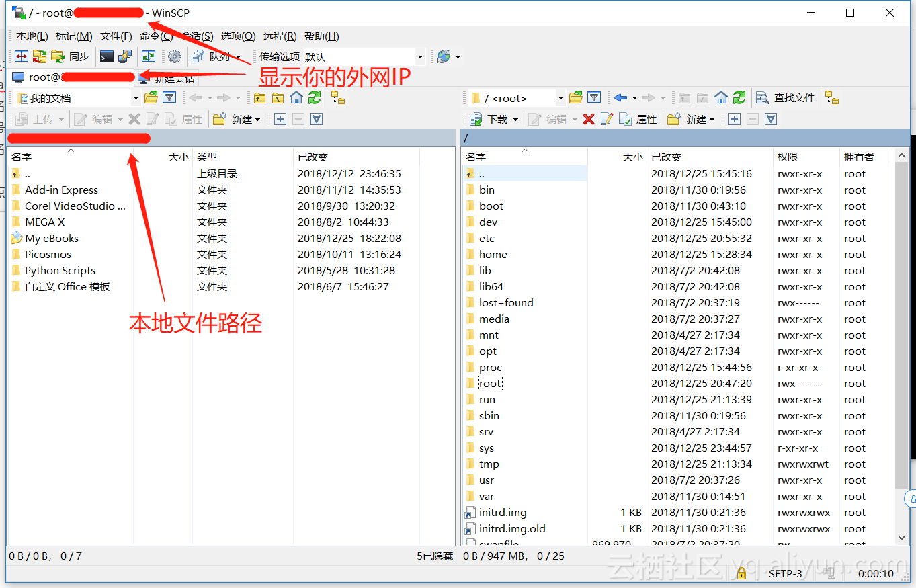The image size is (916, 588).
Task: Sort remote list by 权限 column header
Action: click(806, 157)
